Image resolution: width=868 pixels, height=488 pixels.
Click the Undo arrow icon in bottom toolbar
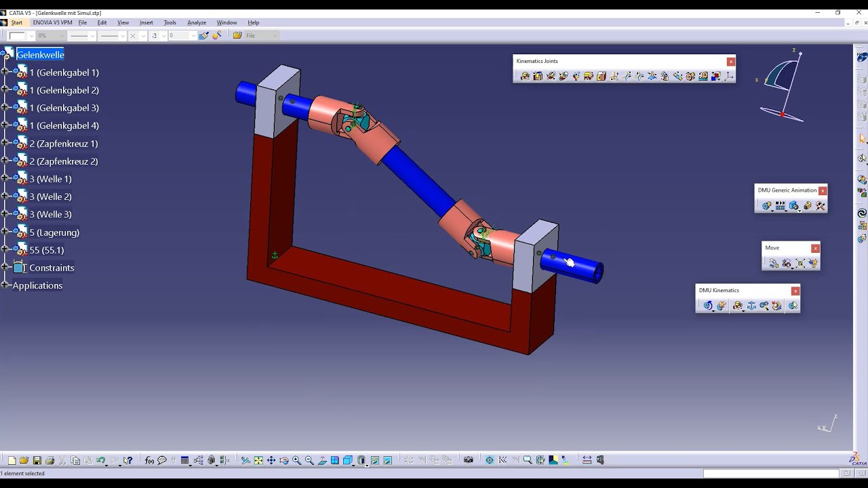click(x=100, y=460)
